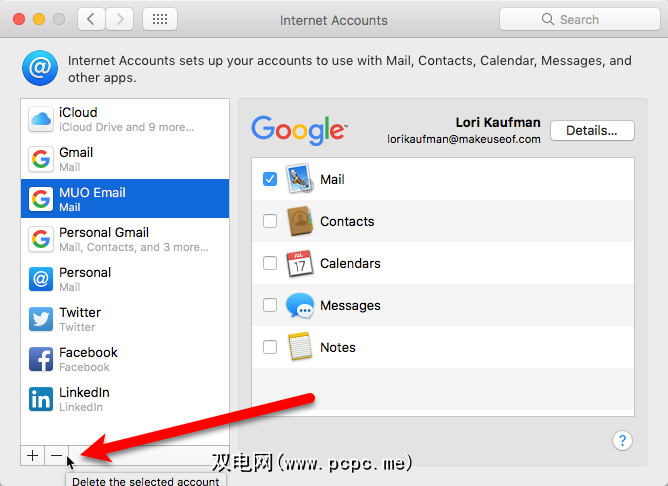Screen dimensions: 668x486
Task: Click the Search field
Action: (x=580, y=19)
